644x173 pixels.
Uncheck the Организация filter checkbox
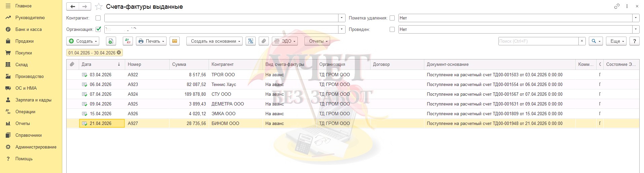98,29
